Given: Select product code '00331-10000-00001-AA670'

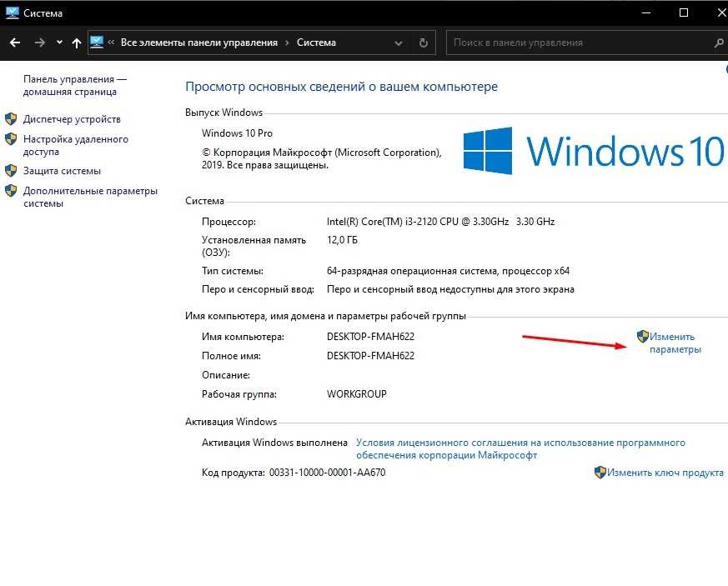Looking at the screenshot, I should 328,473.
